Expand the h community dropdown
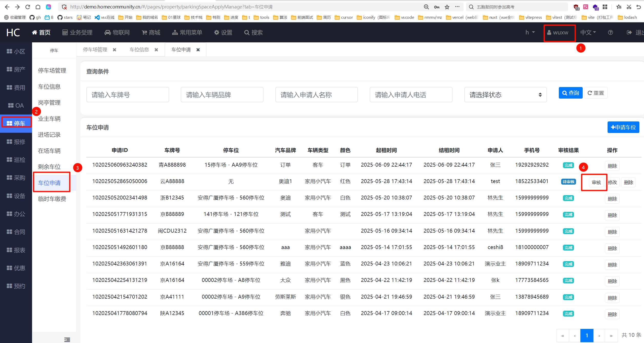 (530, 33)
